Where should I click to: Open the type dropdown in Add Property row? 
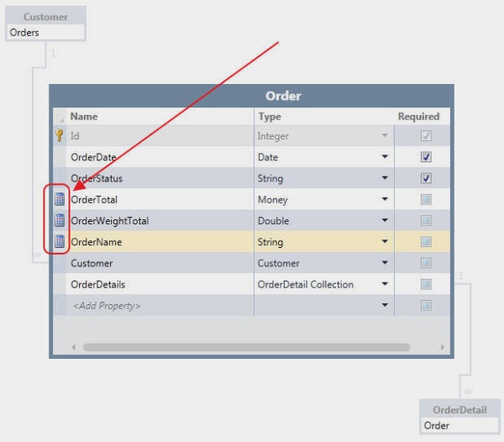(x=385, y=305)
